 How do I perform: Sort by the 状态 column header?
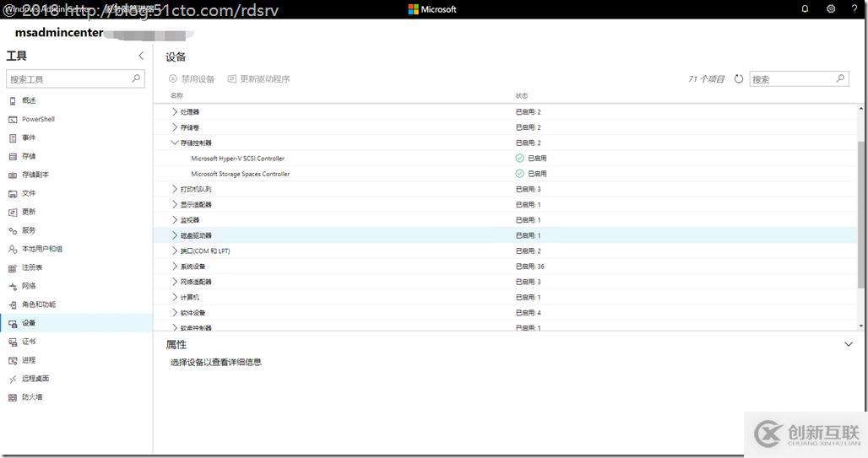pos(522,95)
